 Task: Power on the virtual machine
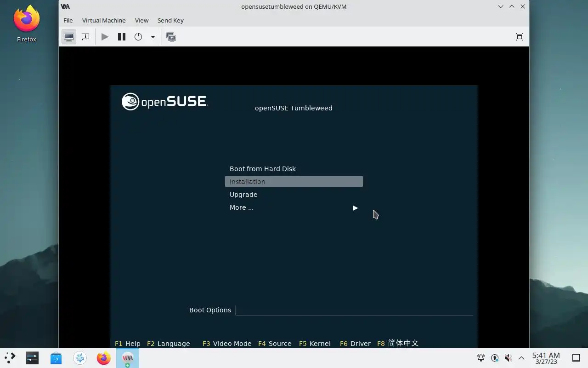tap(105, 37)
